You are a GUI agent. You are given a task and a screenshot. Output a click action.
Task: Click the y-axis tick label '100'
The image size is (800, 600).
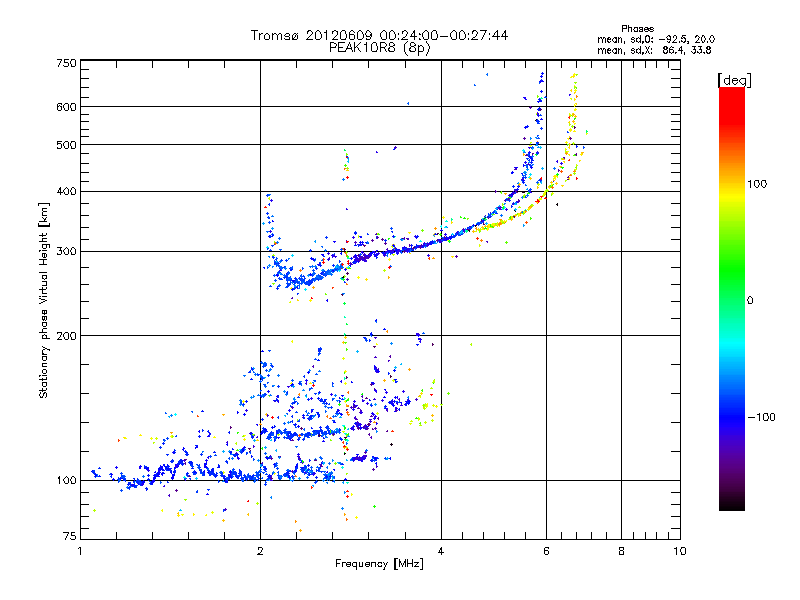(x=67, y=481)
